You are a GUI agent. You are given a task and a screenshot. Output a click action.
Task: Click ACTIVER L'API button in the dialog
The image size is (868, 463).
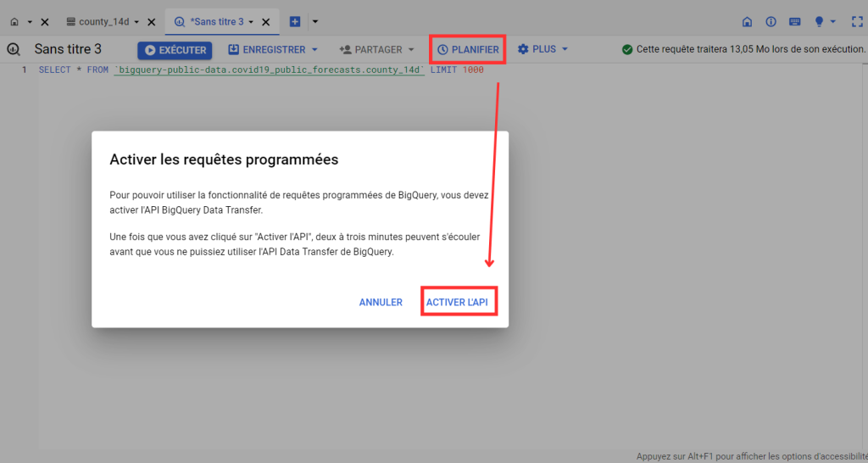[x=458, y=302]
